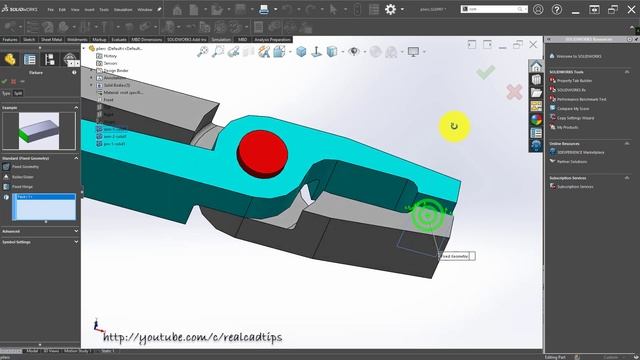Click the Open document folder icon
Image resolution: width=640 pixels, height=360 pixels.
coord(217,9)
